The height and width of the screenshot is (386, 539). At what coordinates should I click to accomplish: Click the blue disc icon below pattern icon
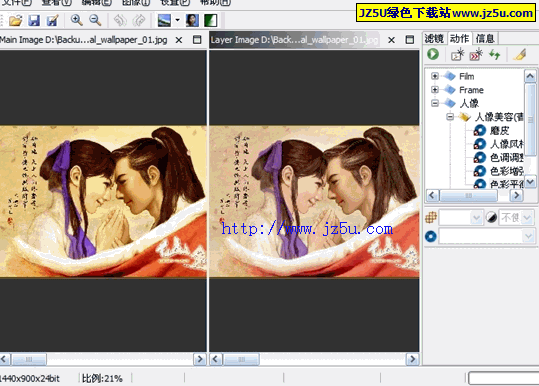[431, 236]
